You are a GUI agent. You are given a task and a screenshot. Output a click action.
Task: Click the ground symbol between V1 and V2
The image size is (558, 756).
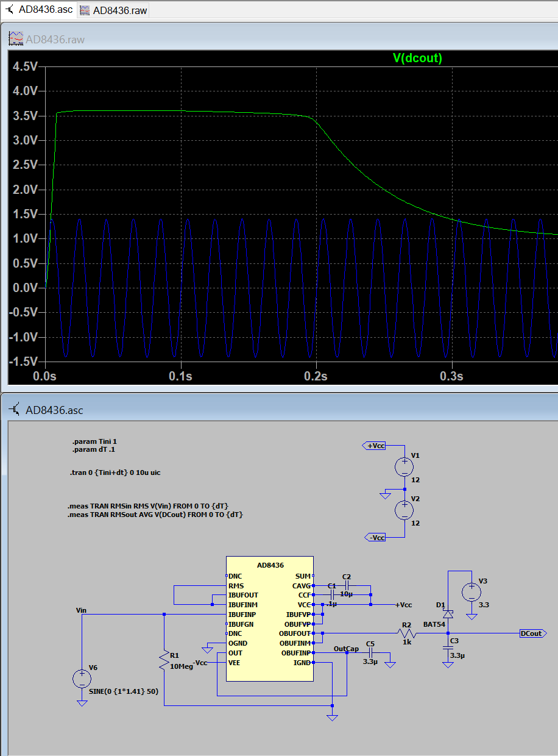[385, 495]
